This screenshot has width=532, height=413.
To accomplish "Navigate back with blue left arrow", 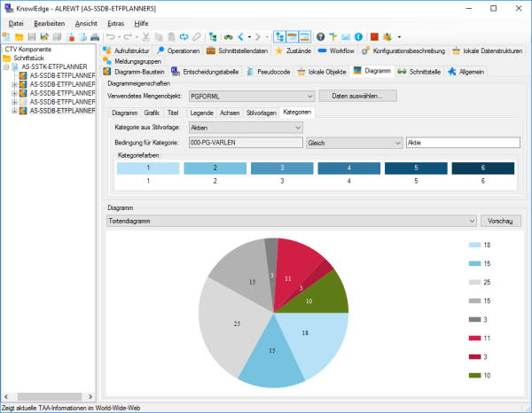I will (x=241, y=36).
